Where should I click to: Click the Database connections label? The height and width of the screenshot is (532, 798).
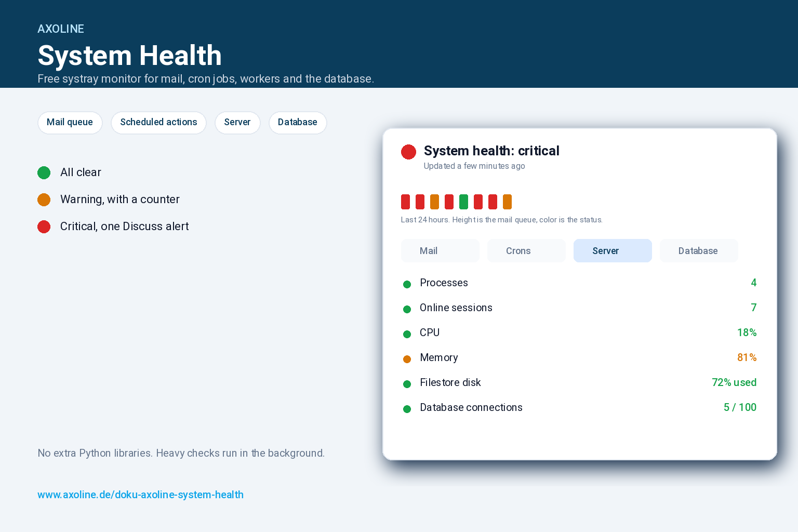click(x=471, y=407)
